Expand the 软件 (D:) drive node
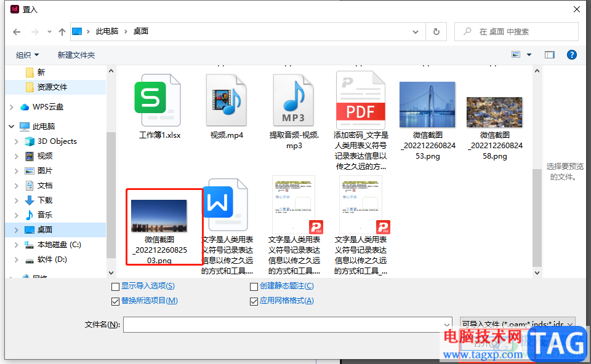The width and height of the screenshot is (591, 364). tap(17, 259)
